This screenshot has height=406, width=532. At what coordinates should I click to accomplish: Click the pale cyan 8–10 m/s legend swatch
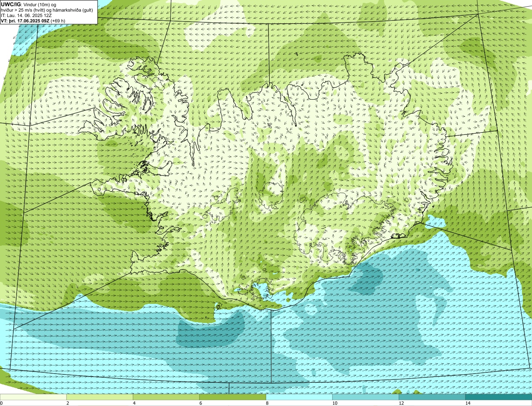click(x=299, y=397)
